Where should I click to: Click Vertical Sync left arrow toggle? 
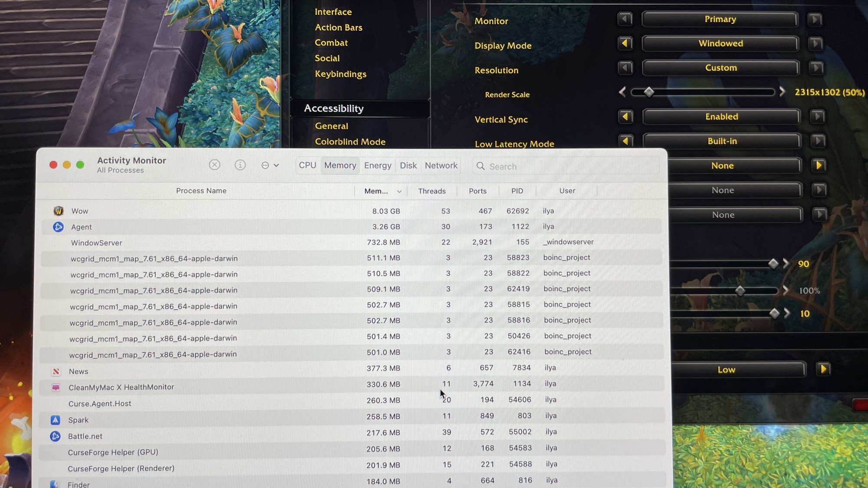click(x=625, y=116)
